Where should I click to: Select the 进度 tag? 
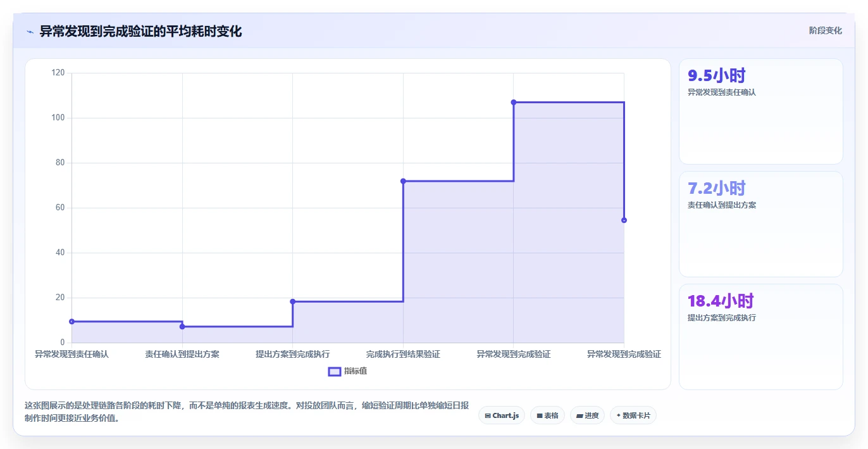(587, 415)
